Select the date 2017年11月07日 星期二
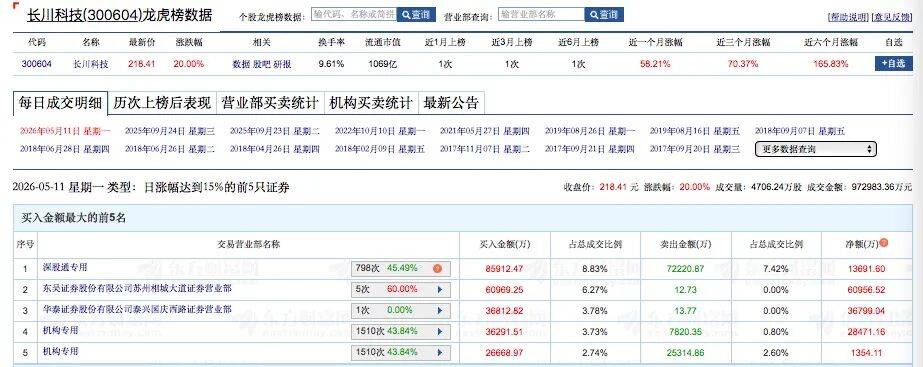The width and height of the screenshot is (923, 367). (485, 149)
